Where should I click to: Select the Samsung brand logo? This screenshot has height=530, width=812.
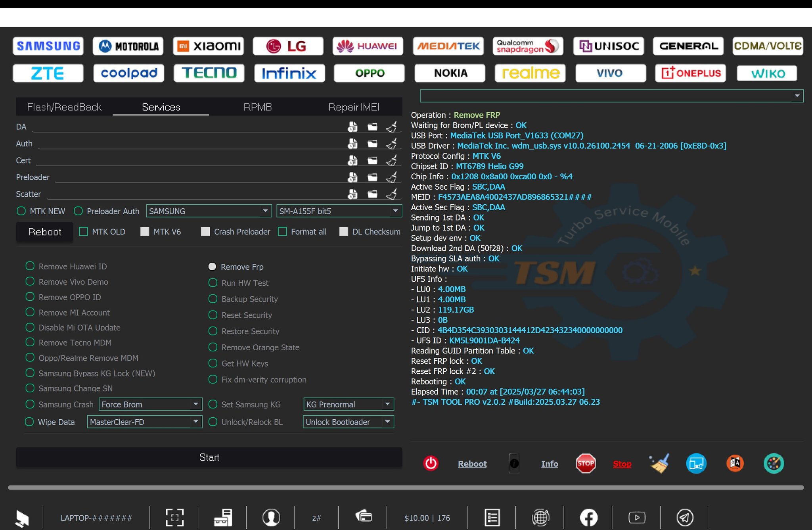click(48, 46)
